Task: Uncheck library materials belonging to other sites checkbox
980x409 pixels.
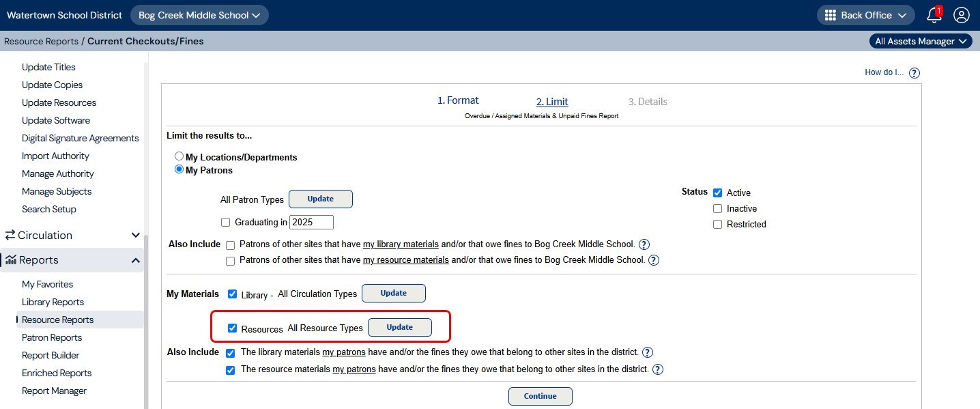Action: tap(230, 353)
